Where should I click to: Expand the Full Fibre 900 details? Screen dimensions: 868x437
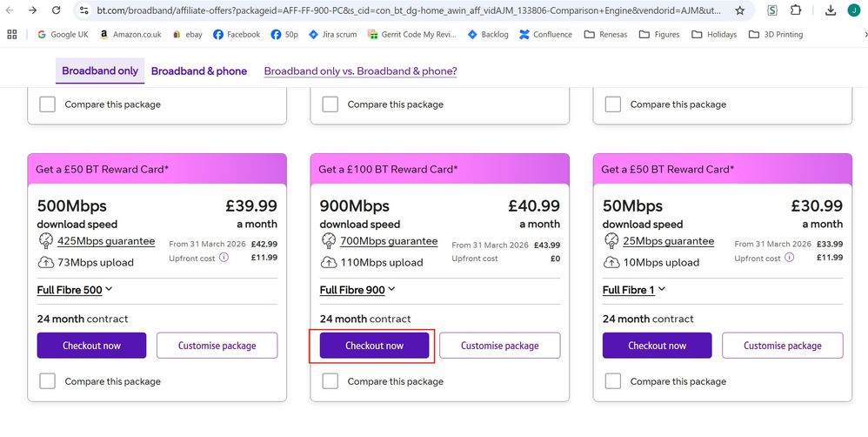(357, 290)
